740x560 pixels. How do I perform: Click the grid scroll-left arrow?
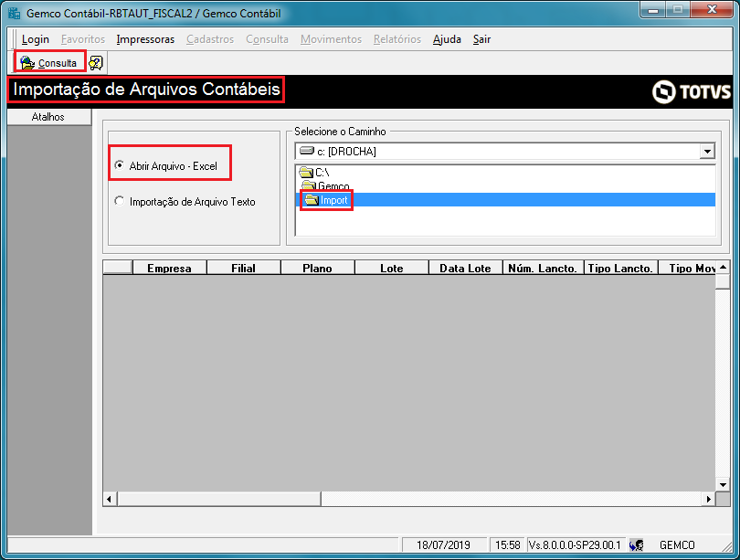click(110, 499)
